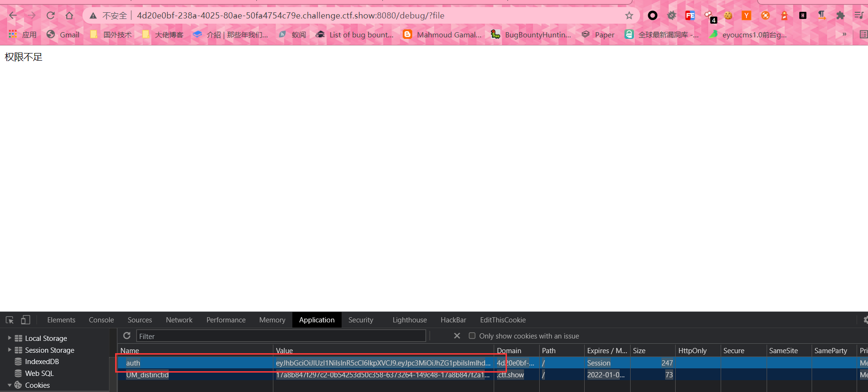Bookmark this page with the star icon
The image size is (868, 392).
(x=629, y=16)
